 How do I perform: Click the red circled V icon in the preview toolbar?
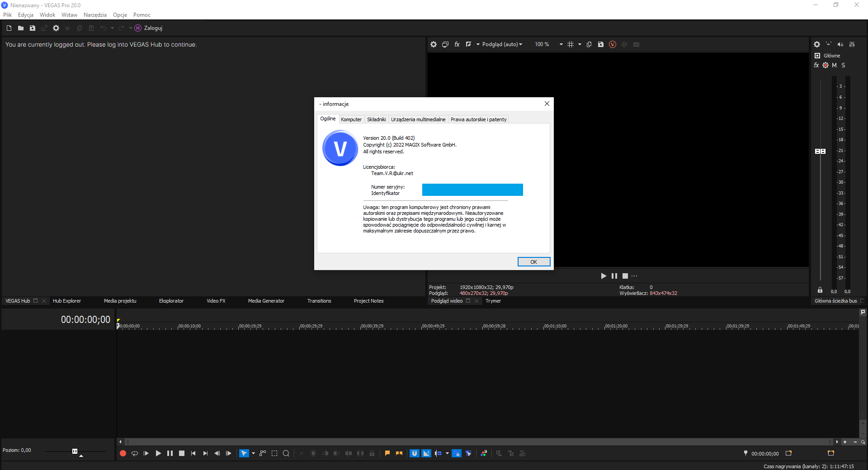(x=613, y=44)
